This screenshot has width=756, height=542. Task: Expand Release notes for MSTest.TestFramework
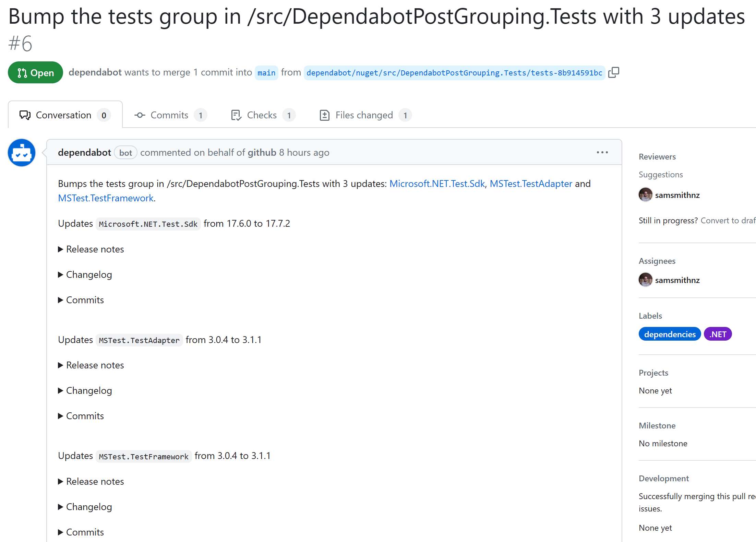point(91,481)
